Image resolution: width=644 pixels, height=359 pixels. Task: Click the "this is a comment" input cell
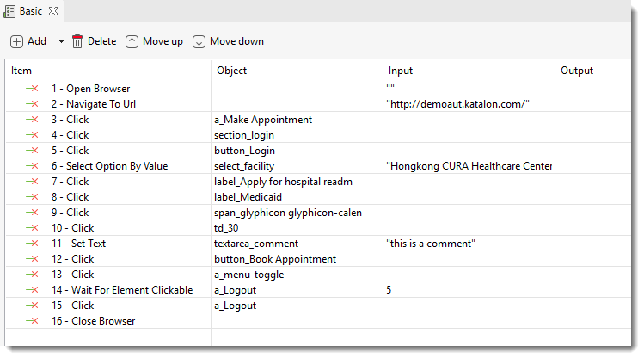coord(430,244)
